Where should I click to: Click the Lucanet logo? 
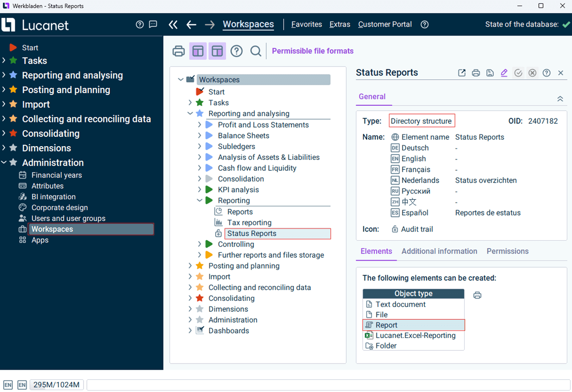[x=35, y=25]
